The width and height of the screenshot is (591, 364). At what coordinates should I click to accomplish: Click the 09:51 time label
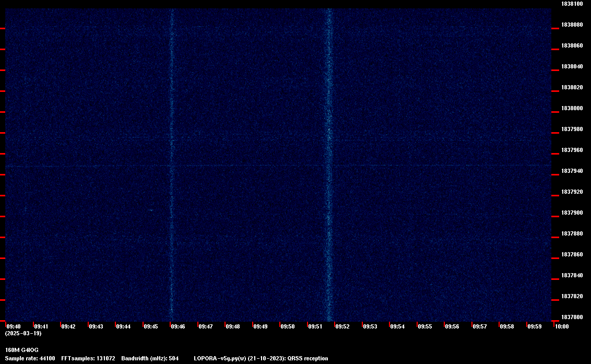[x=315, y=326]
